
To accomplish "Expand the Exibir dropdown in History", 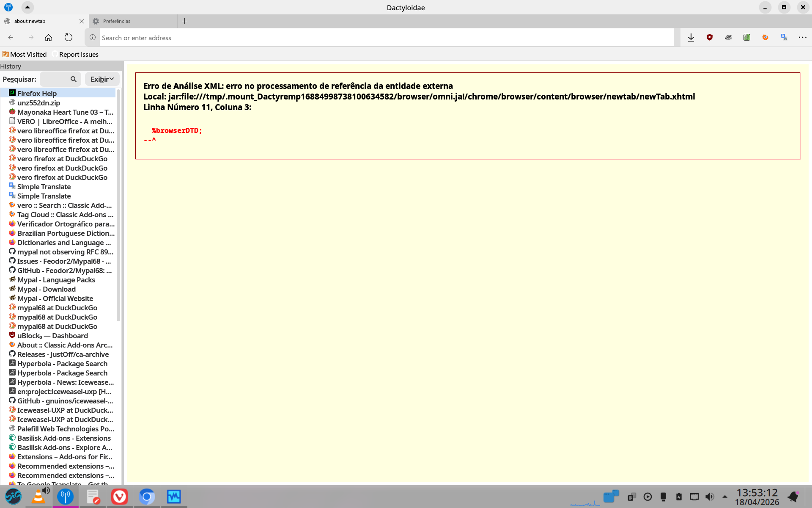I will [102, 79].
